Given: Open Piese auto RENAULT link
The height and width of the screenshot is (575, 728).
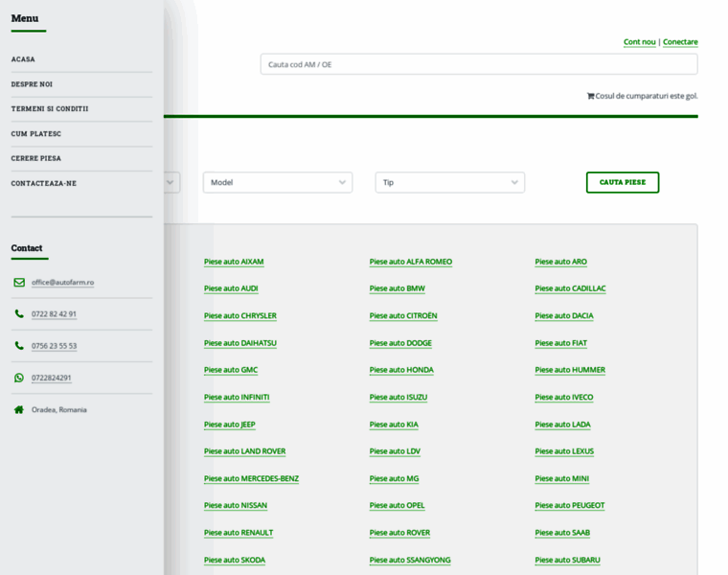Looking at the screenshot, I should tap(239, 533).
